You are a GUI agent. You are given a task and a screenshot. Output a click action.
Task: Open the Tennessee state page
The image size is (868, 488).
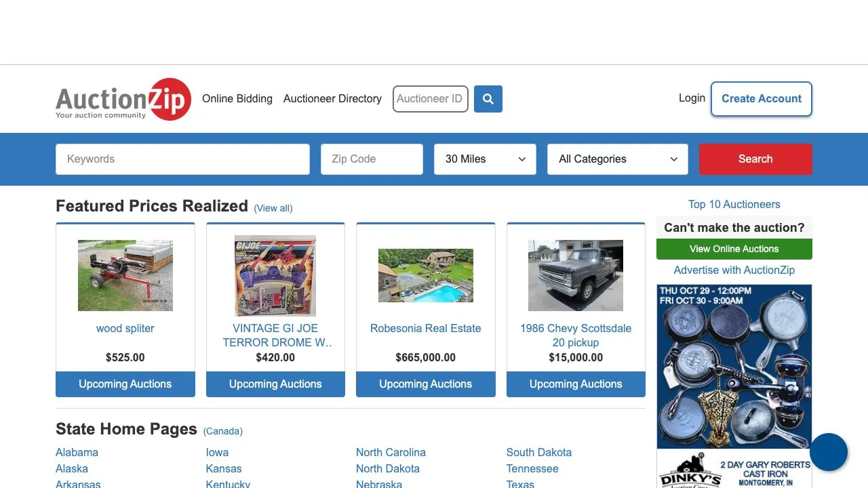coord(532,468)
